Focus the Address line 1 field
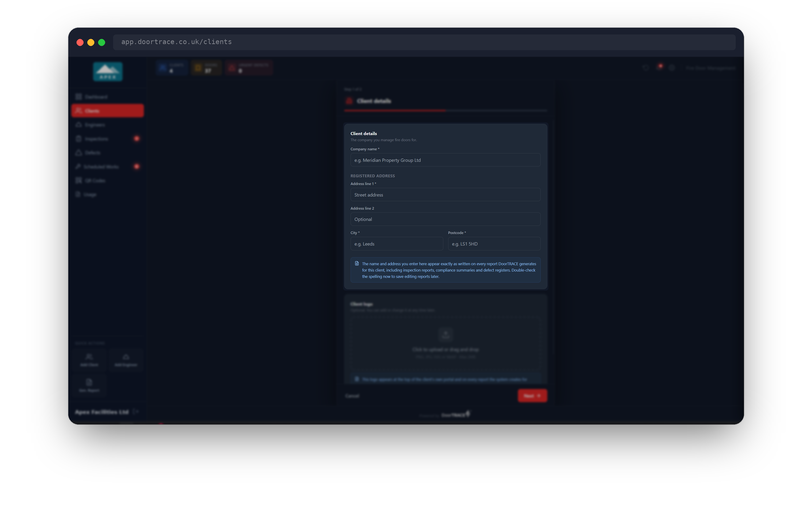 pos(445,195)
